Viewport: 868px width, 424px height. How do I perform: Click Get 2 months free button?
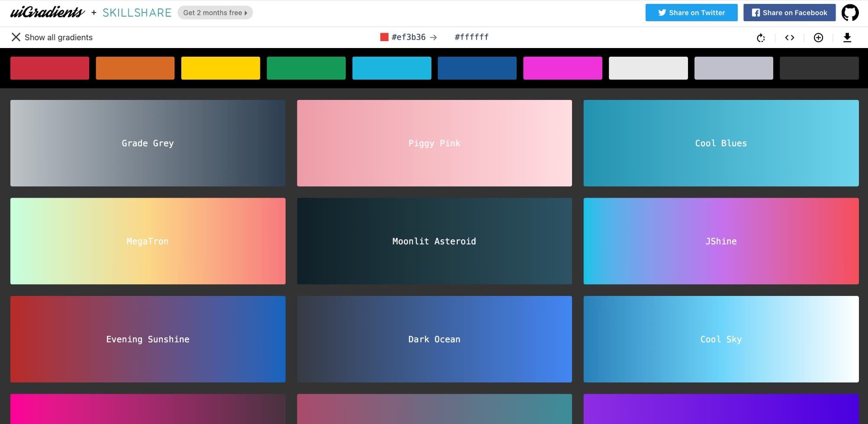(215, 13)
